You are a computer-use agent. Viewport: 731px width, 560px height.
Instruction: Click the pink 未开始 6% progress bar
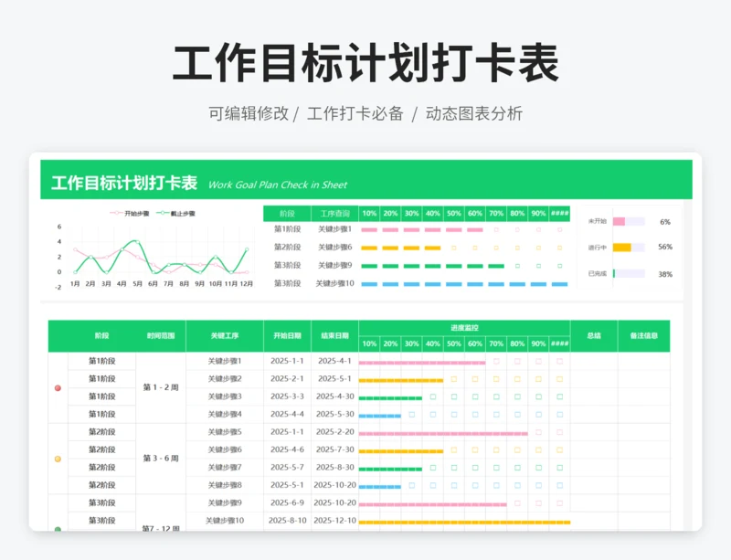[619, 222]
